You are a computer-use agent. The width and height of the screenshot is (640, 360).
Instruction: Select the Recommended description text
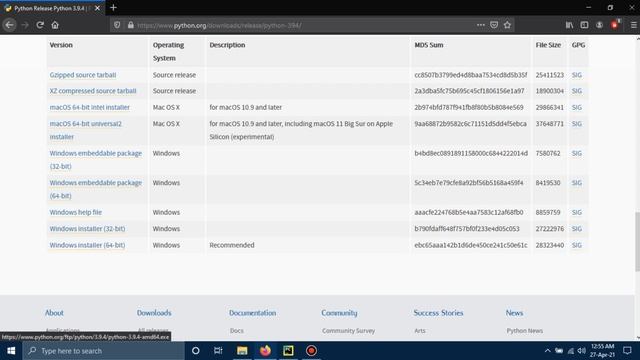(x=232, y=245)
